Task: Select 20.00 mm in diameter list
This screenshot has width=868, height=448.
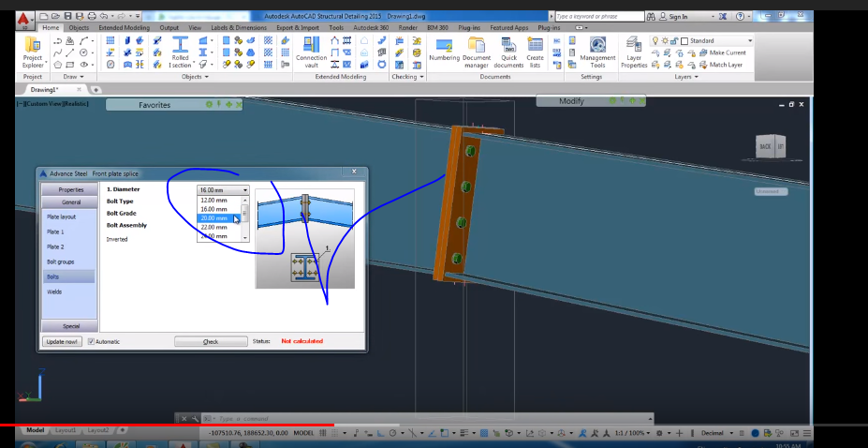Action: point(214,217)
